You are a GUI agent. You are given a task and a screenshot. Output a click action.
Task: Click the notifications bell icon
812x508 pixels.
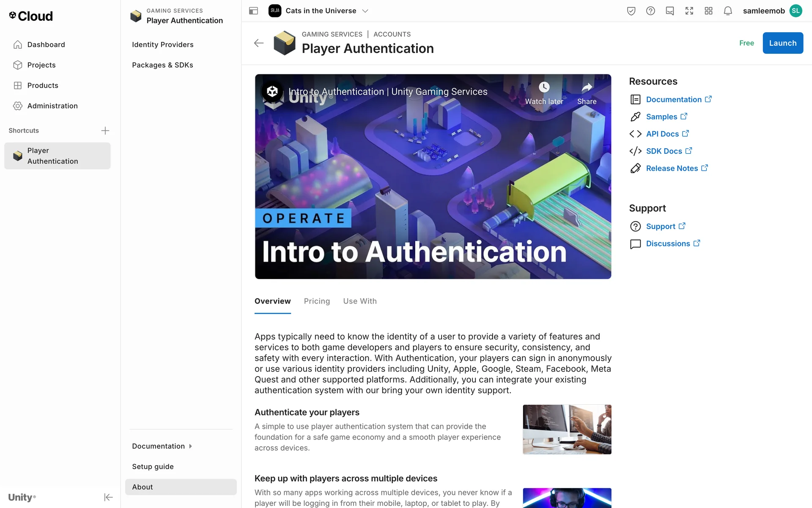coord(727,11)
